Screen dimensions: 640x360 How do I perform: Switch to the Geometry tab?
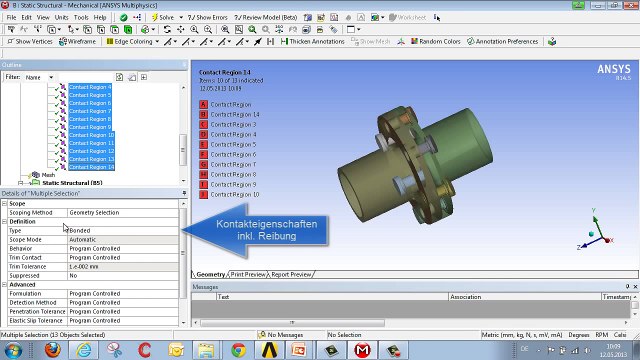(210, 274)
